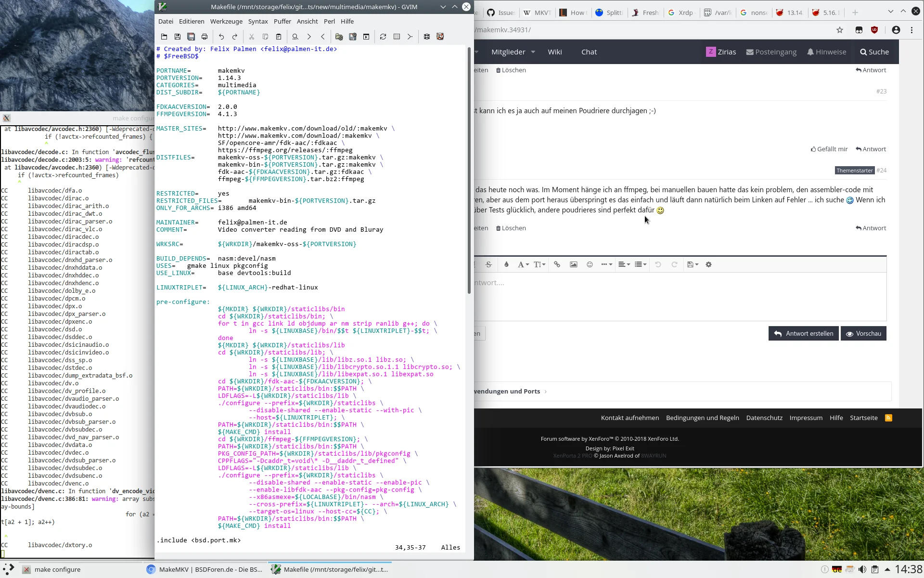Insert link in forum reply editor
Screen dimensions: 924x578
557,264
